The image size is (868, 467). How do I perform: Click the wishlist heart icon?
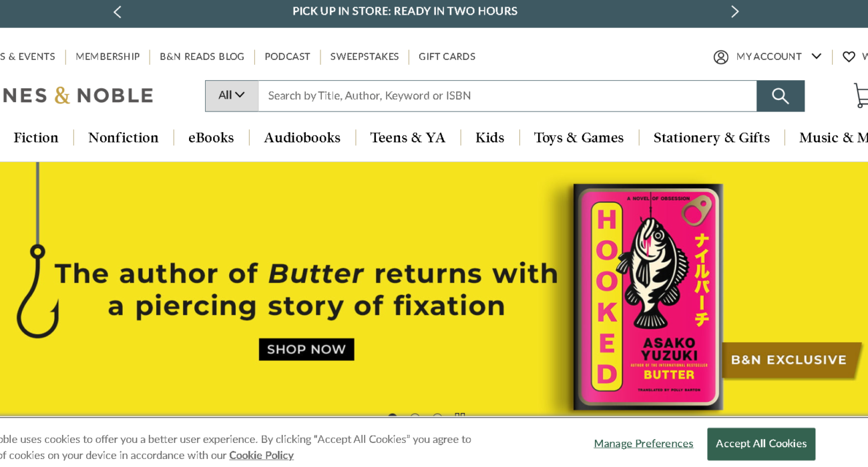click(849, 57)
